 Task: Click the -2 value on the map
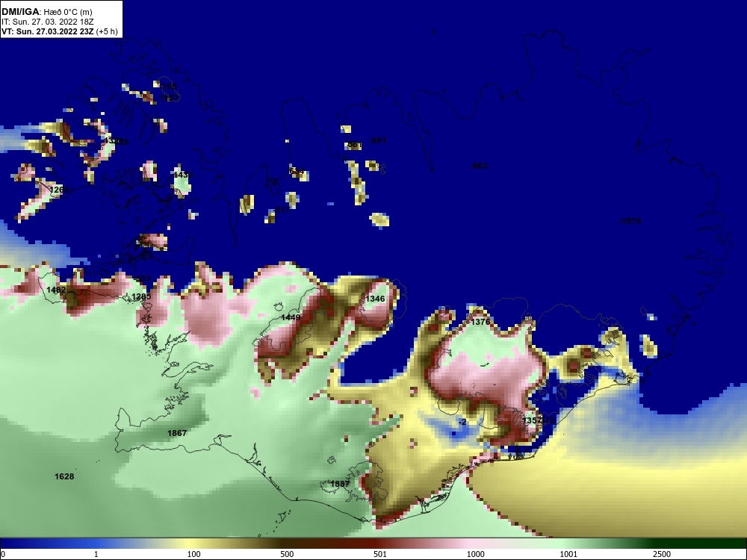pos(462,423)
